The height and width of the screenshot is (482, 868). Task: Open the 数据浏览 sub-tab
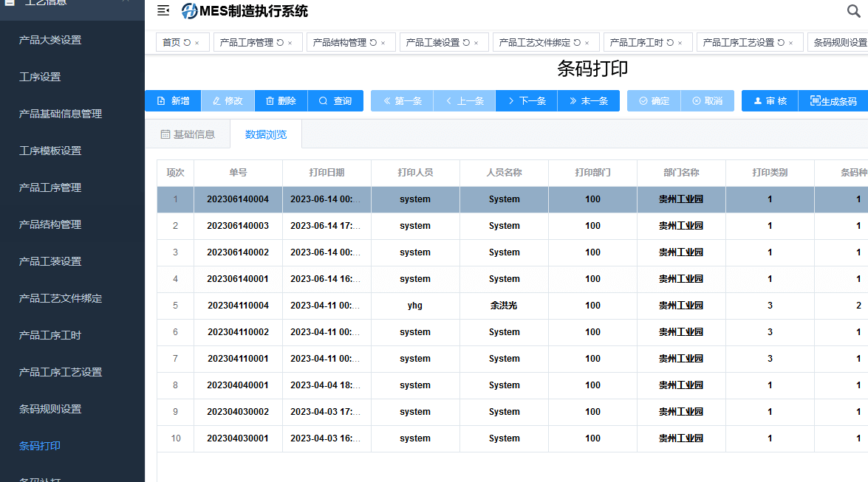266,134
